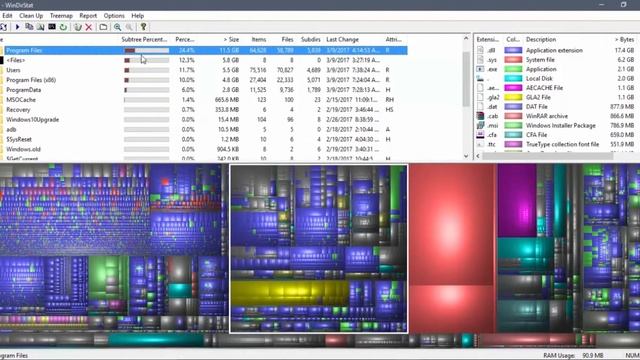The image size is (640, 360).
Task: Open the Edit menu
Action: click(x=7, y=16)
